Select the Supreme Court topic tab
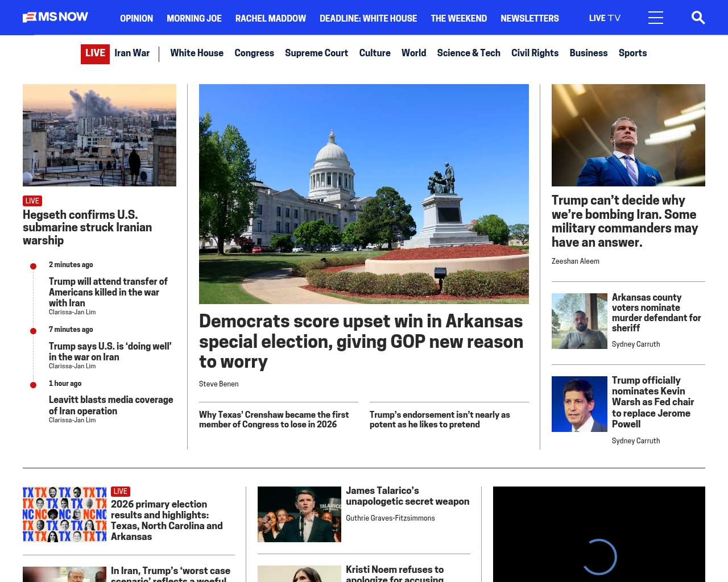The image size is (728, 582). [x=316, y=53]
